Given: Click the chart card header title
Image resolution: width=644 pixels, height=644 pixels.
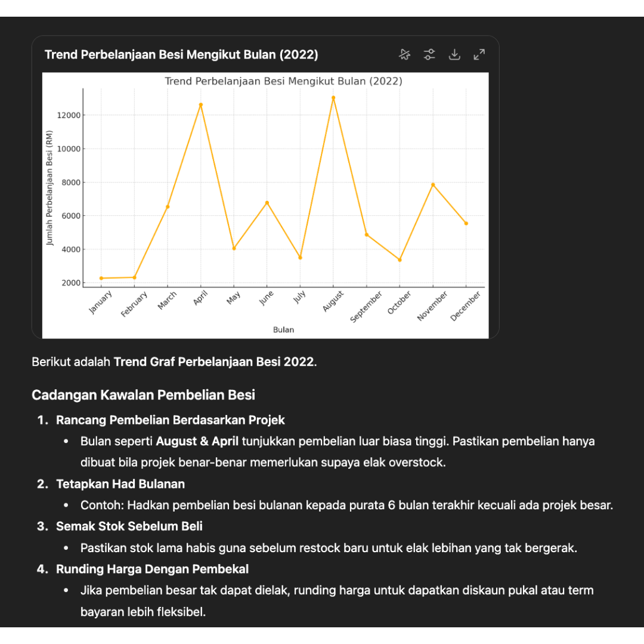Looking at the screenshot, I should 181,55.
